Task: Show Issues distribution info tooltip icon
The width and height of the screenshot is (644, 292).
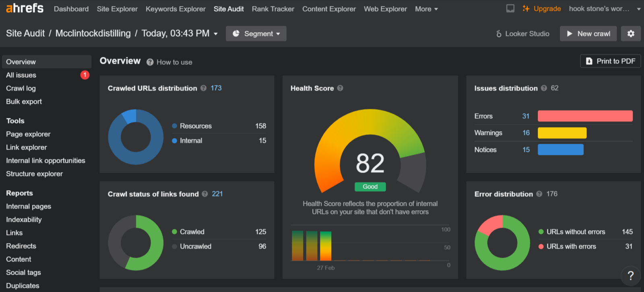Action: tap(544, 88)
